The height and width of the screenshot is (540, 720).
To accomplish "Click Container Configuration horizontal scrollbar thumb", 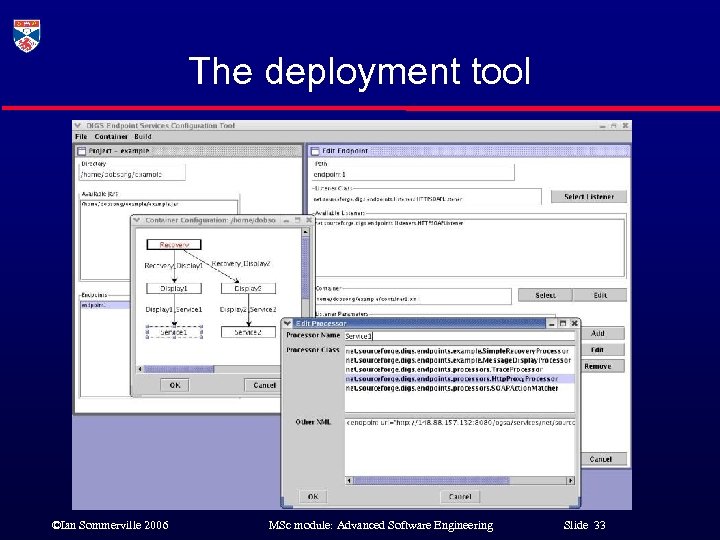I will coord(179,369).
